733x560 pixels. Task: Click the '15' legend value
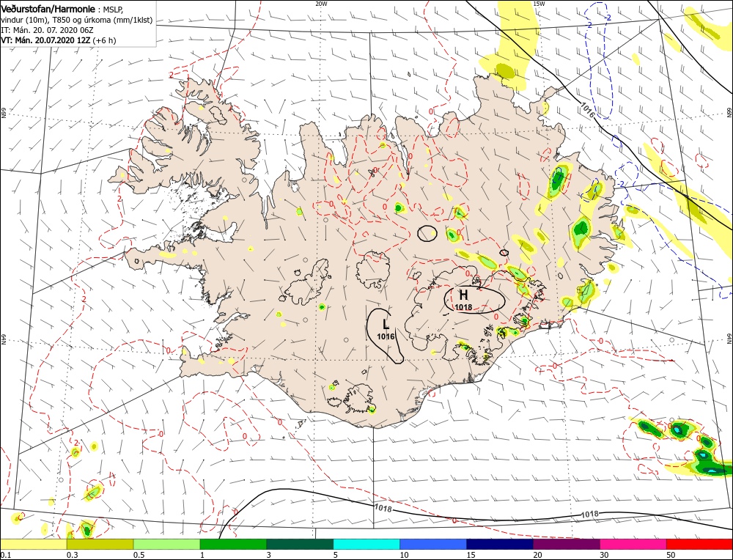click(471, 555)
